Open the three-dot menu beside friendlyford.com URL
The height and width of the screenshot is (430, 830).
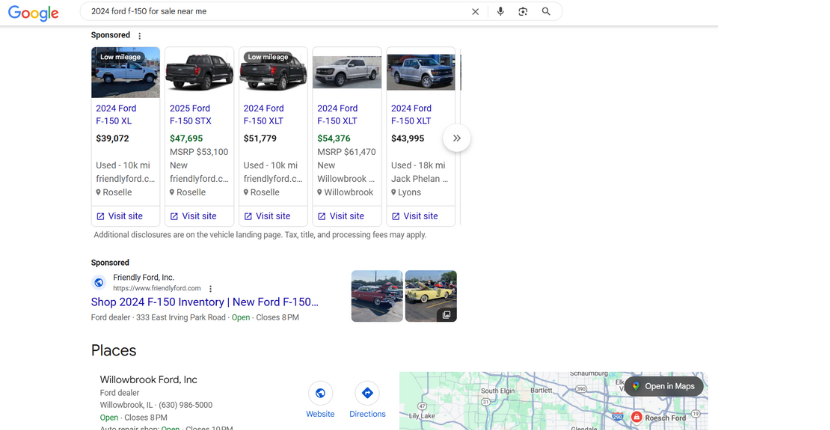click(211, 289)
